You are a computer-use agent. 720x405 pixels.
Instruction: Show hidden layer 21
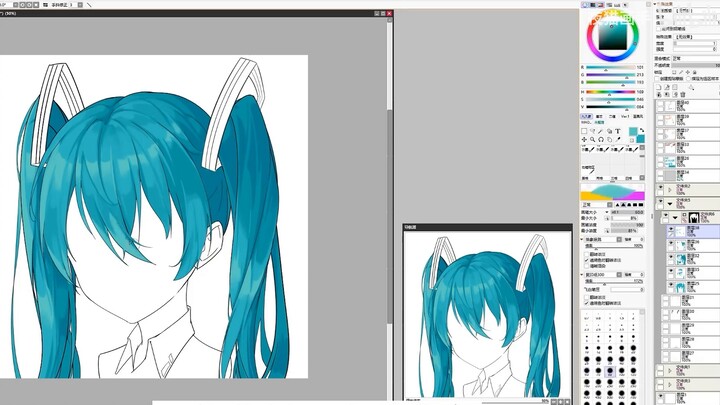665,299
